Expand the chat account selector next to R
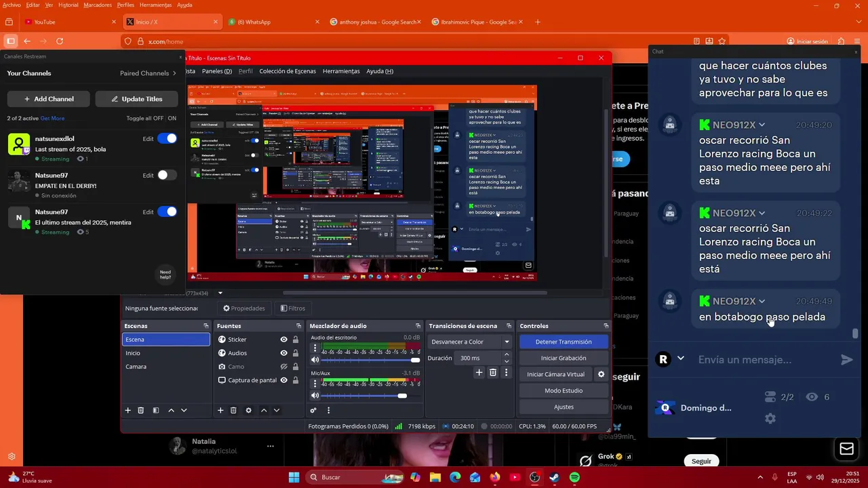868x488 pixels. tap(681, 359)
